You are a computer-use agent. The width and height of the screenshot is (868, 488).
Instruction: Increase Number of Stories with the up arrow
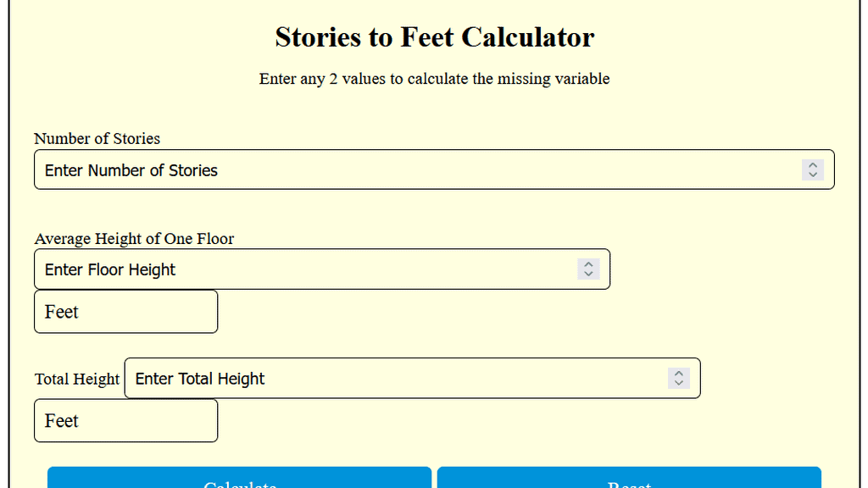pos(813,165)
